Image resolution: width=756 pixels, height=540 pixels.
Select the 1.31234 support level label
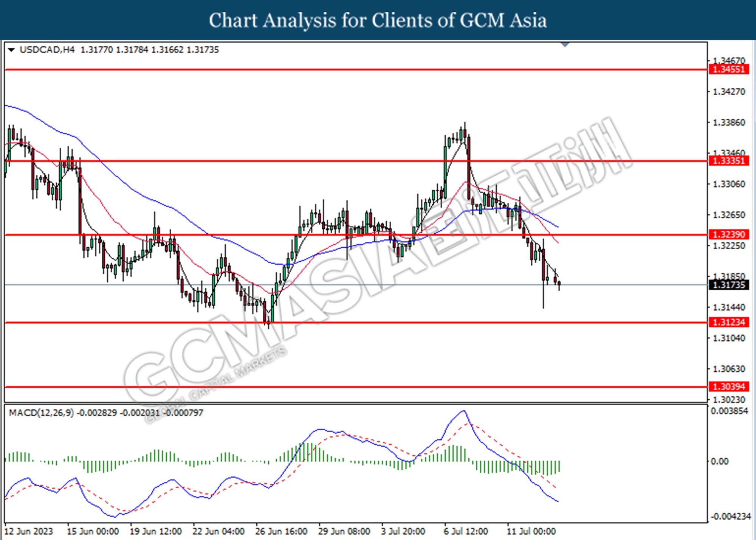point(729,323)
